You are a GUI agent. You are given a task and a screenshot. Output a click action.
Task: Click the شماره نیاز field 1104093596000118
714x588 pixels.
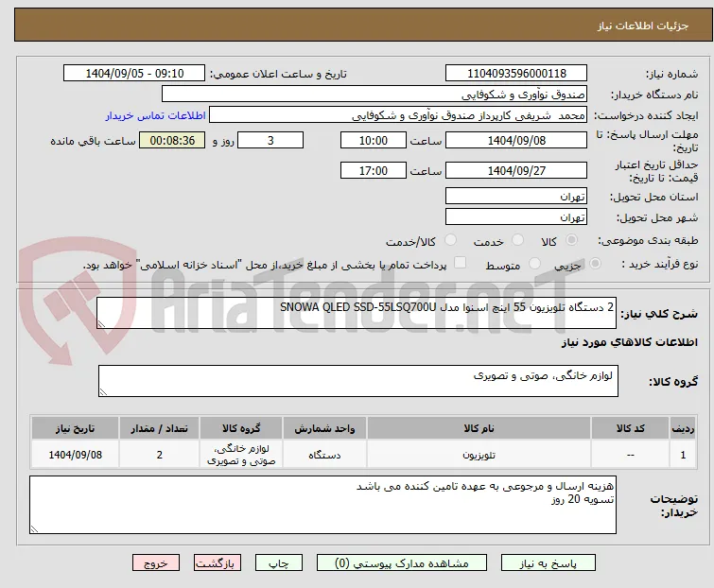(516, 74)
